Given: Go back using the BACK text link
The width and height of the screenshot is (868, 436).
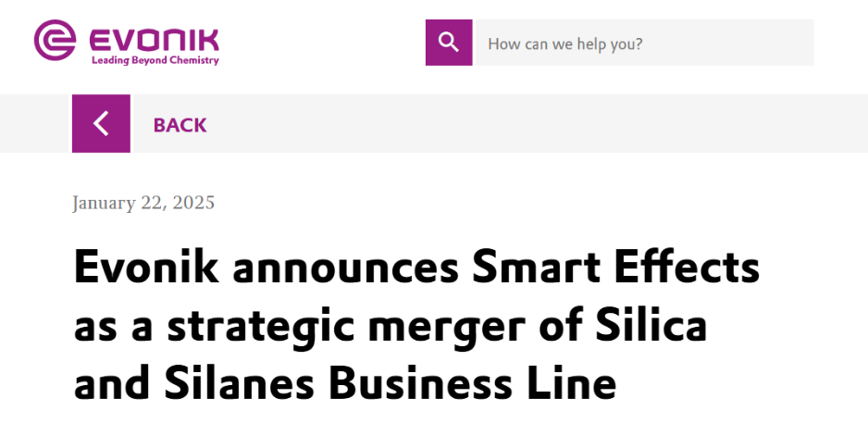Looking at the screenshot, I should pyautogui.click(x=180, y=125).
